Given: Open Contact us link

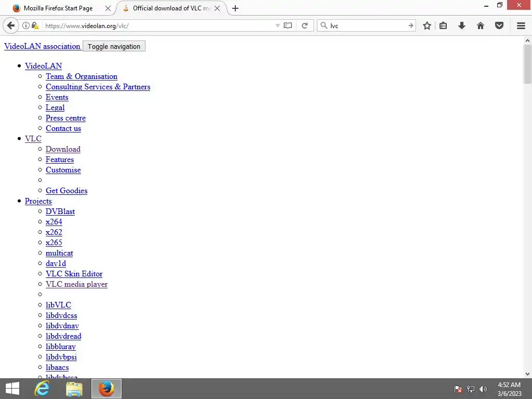Looking at the screenshot, I should point(63,128).
